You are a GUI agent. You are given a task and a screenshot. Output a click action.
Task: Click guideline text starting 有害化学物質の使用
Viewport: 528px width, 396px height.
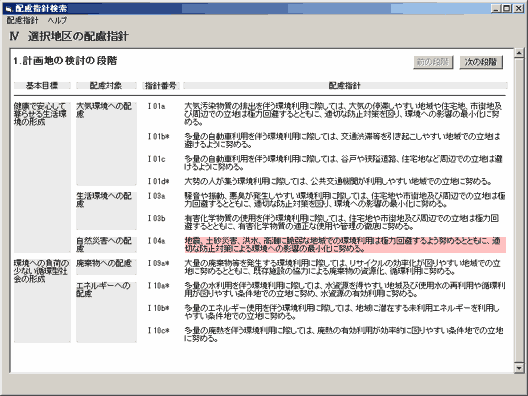[x=341, y=222]
